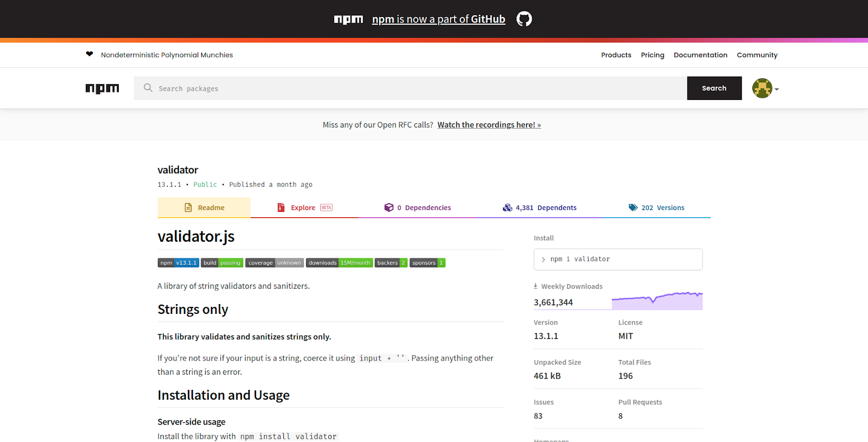Image resolution: width=868 pixels, height=442 pixels.
Task: Click the Readme document icon
Action: [188, 207]
